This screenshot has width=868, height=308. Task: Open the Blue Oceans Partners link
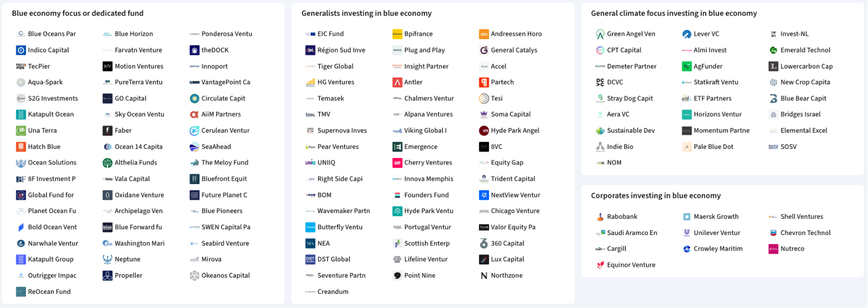click(x=52, y=34)
